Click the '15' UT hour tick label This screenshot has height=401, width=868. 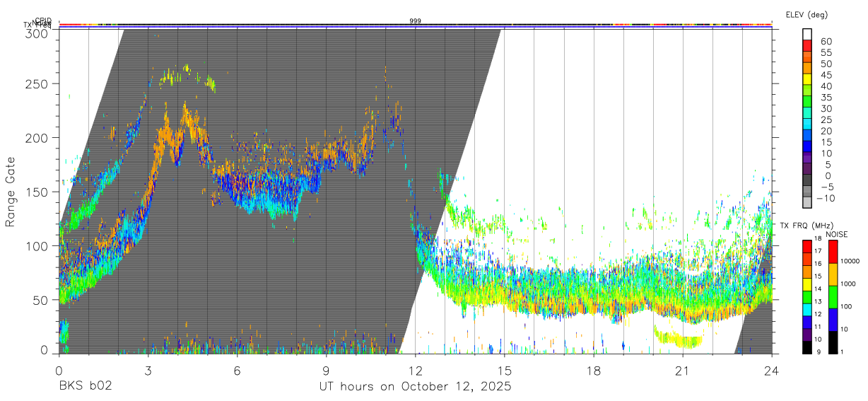coord(504,370)
